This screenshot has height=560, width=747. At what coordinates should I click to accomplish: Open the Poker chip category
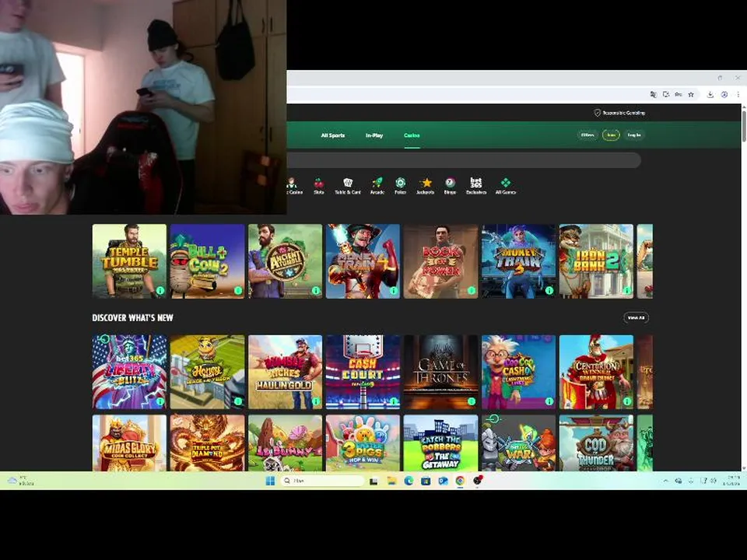[400, 186]
